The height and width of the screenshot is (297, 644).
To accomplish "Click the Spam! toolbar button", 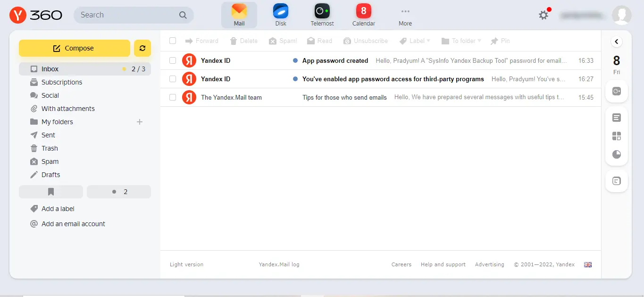I will 283,41.
